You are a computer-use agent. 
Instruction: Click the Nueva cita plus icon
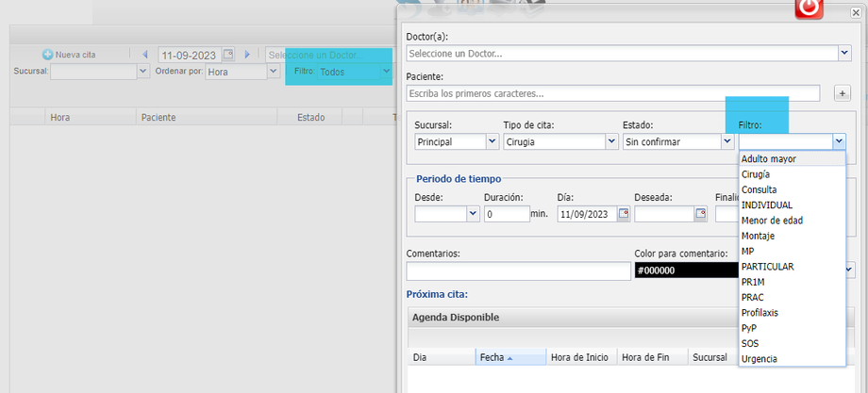point(47,55)
